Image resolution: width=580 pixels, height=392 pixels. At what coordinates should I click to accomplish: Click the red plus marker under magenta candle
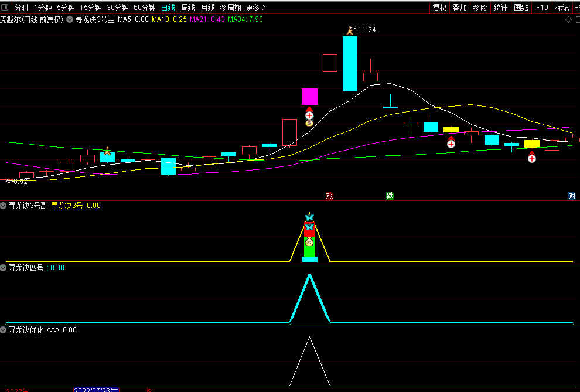309,114
